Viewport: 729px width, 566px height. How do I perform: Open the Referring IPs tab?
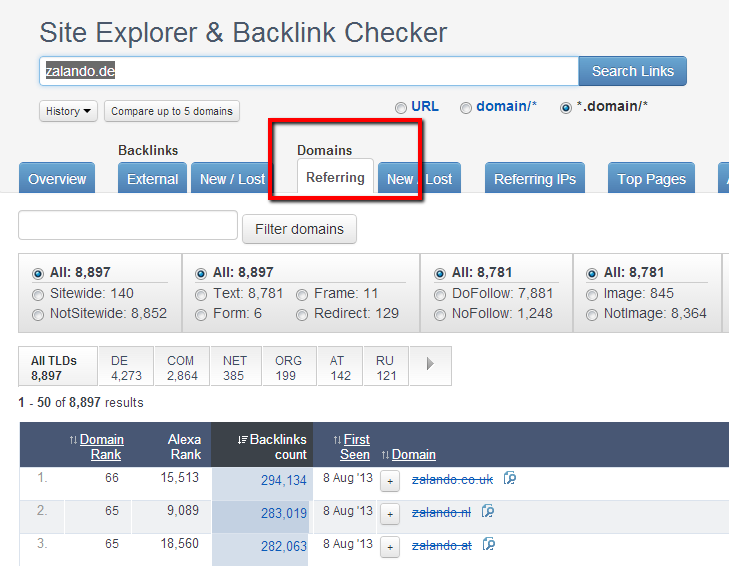coord(535,178)
